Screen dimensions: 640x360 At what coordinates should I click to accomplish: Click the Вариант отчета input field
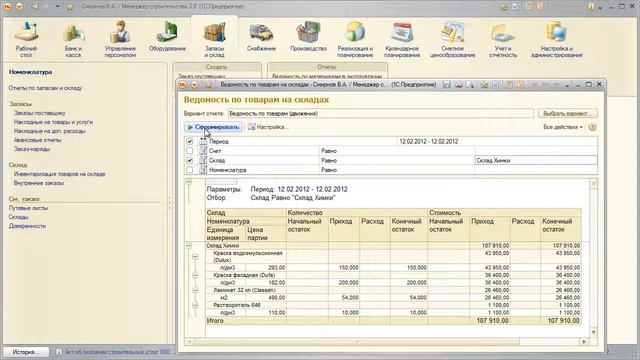380,113
